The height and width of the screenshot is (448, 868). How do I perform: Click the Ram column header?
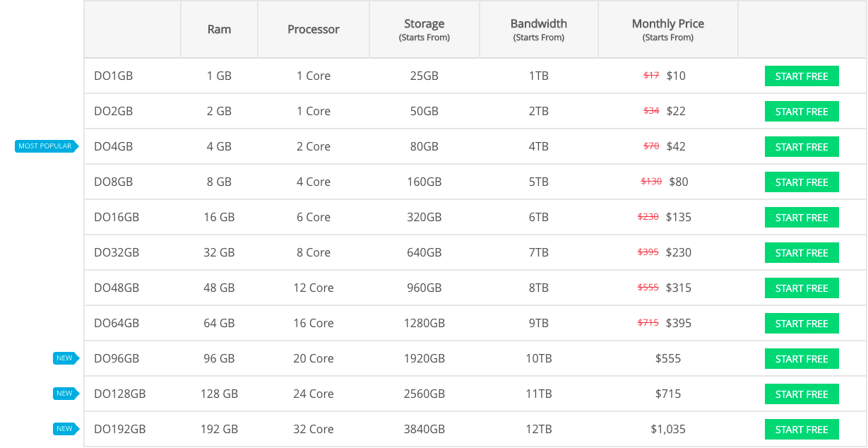(219, 30)
